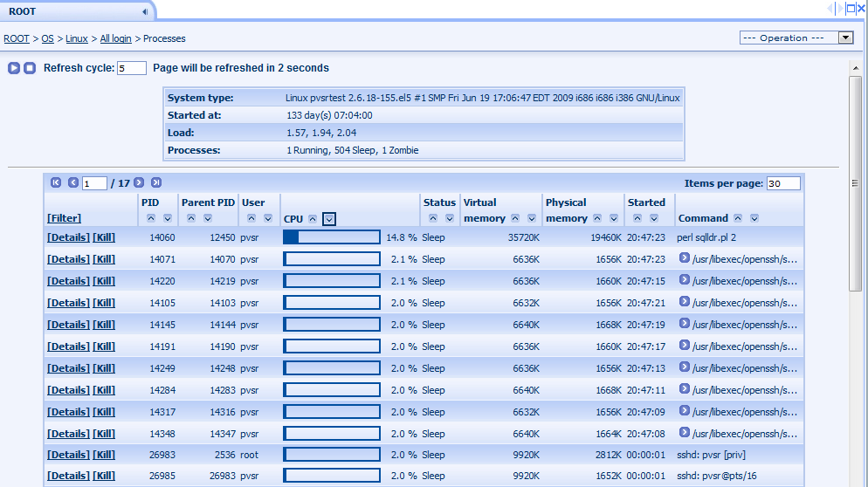
Task: Open All login breadcrumb link
Action: (115, 38)
